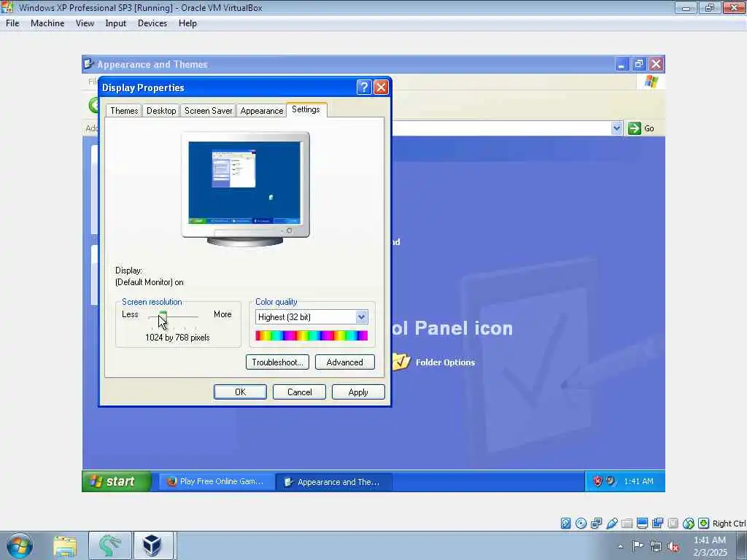Viewport: 747px width, 560px height.
Task: Click Cancel in Display Properties
Action: (x=299, y=392)
